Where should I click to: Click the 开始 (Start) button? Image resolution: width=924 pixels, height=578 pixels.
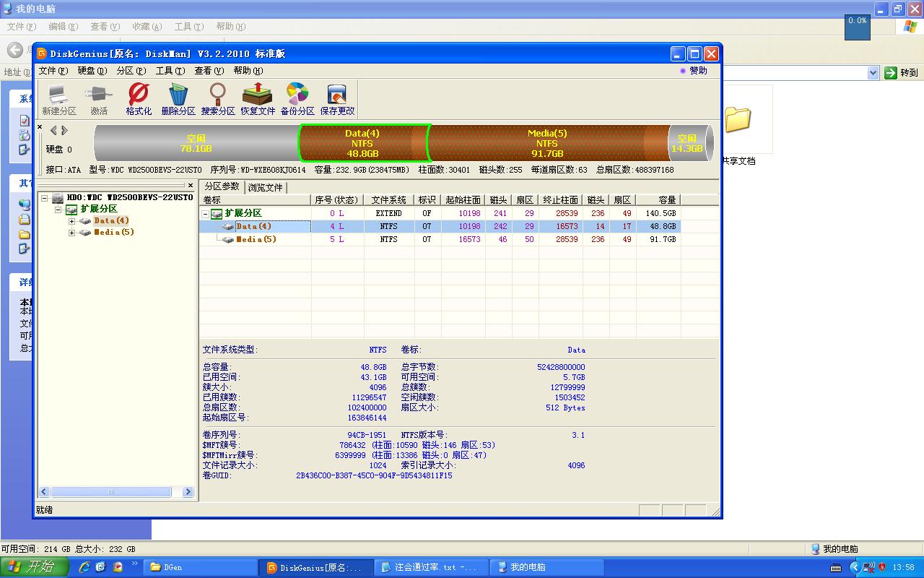(35, 567)
